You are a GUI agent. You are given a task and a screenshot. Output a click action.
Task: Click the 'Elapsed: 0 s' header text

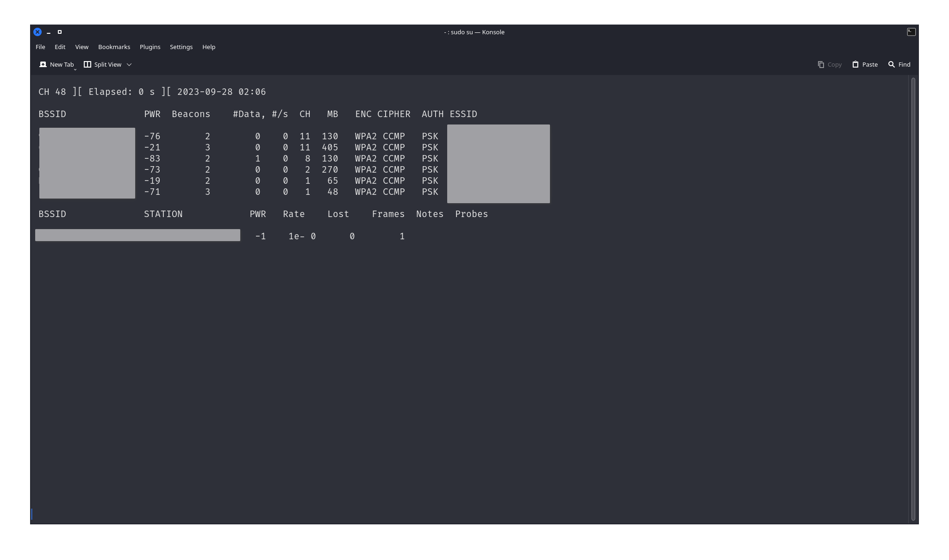(x=122, y=92)
